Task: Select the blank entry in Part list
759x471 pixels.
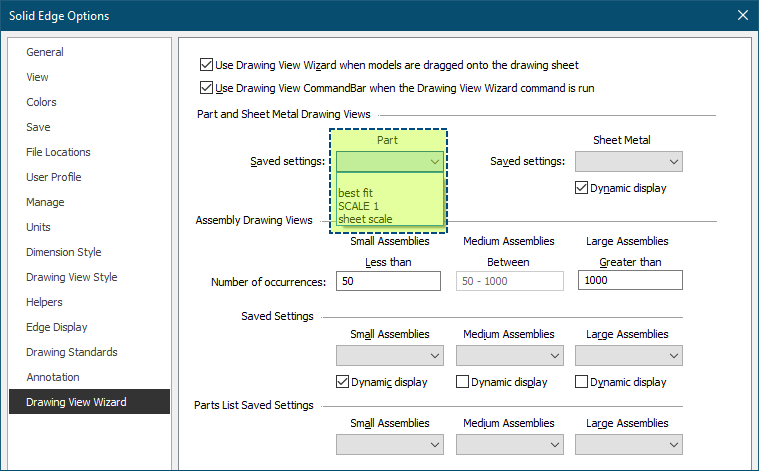Action: (x=390, y=180)
